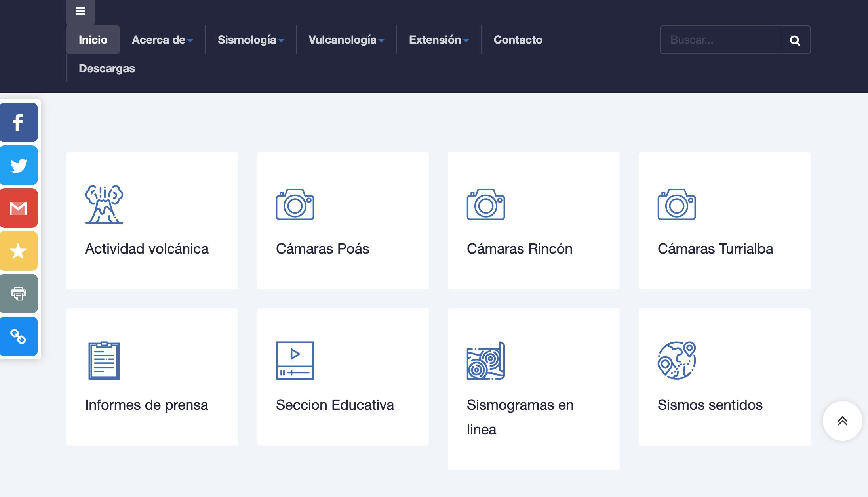Expand the Extensión dropdown menu

pos(438,40)
